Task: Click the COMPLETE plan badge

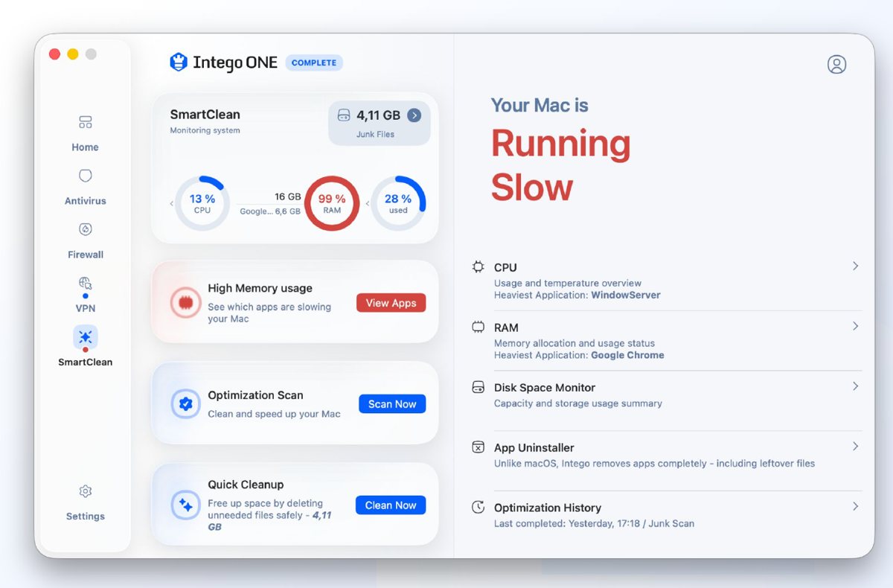Action: [x=314, y=63]
